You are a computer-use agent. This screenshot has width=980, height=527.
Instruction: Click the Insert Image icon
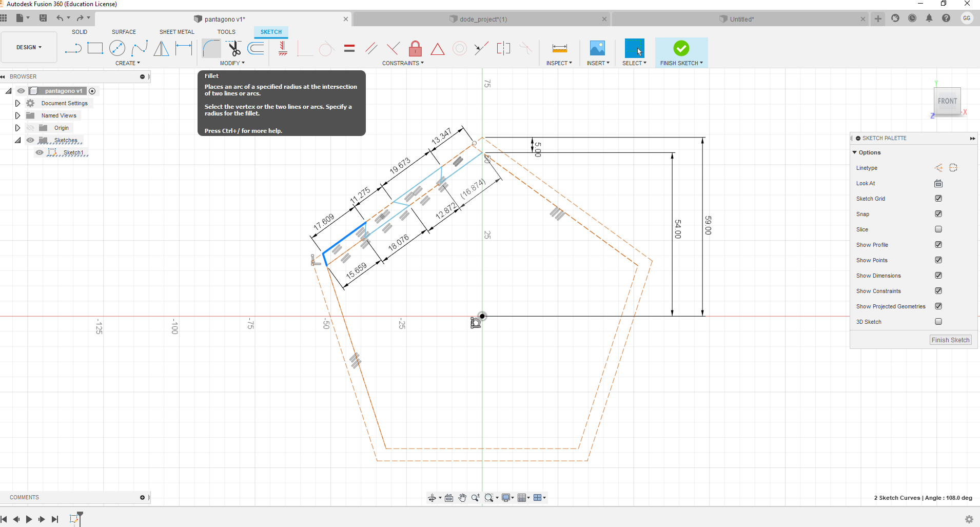click(597, 48)
